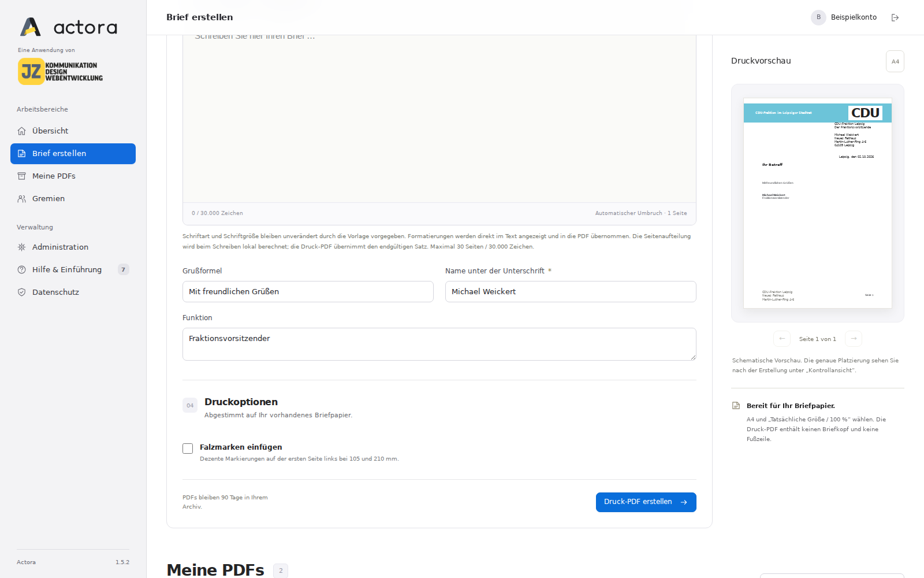Click the '0 / 30.000 Zeichen' counter

[x=217, y=213]
